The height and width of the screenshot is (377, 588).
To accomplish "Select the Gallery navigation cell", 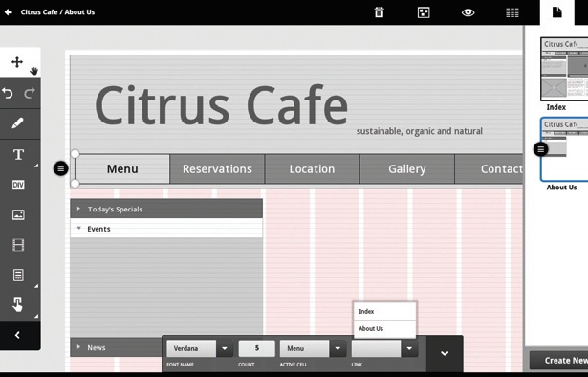I will pyautogui.click(x=407, y=168).
